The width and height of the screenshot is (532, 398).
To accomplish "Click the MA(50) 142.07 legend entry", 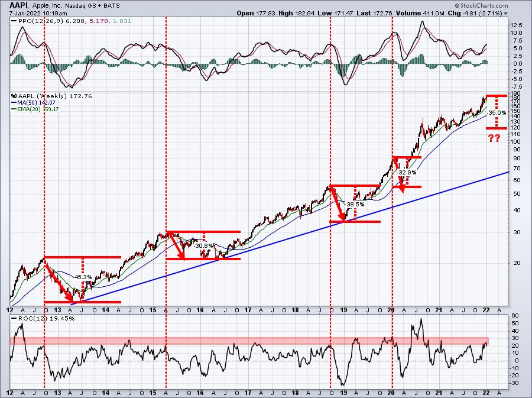I will [33, 102].
